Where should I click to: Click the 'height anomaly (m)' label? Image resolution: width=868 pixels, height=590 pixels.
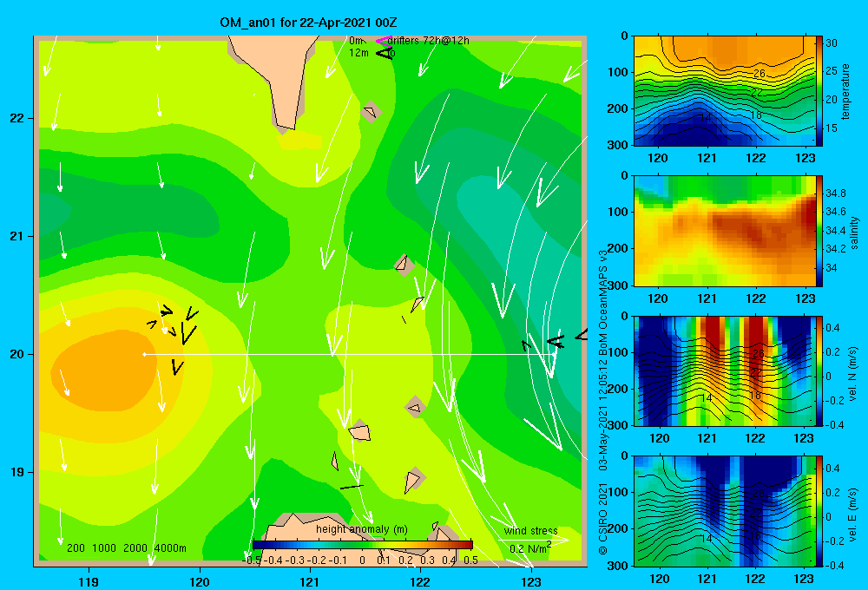361,529
